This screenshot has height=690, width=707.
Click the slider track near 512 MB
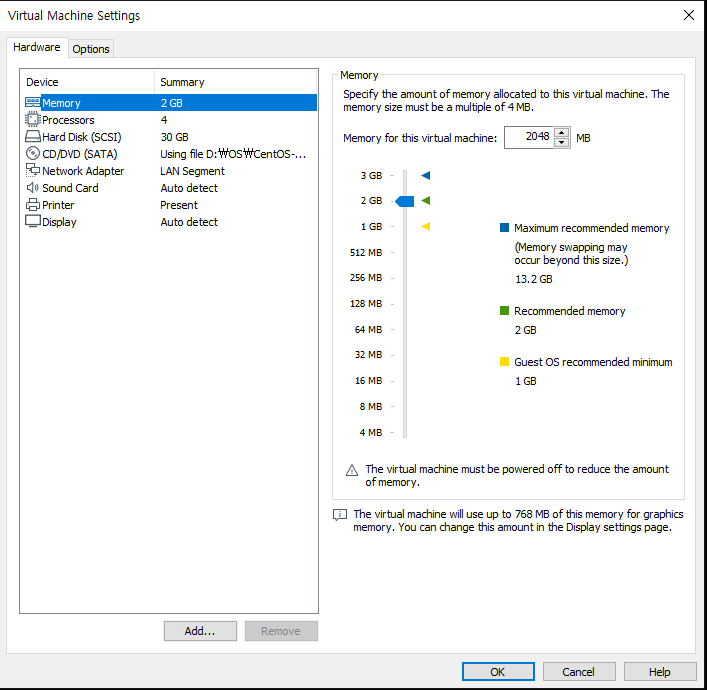(405, 253)
